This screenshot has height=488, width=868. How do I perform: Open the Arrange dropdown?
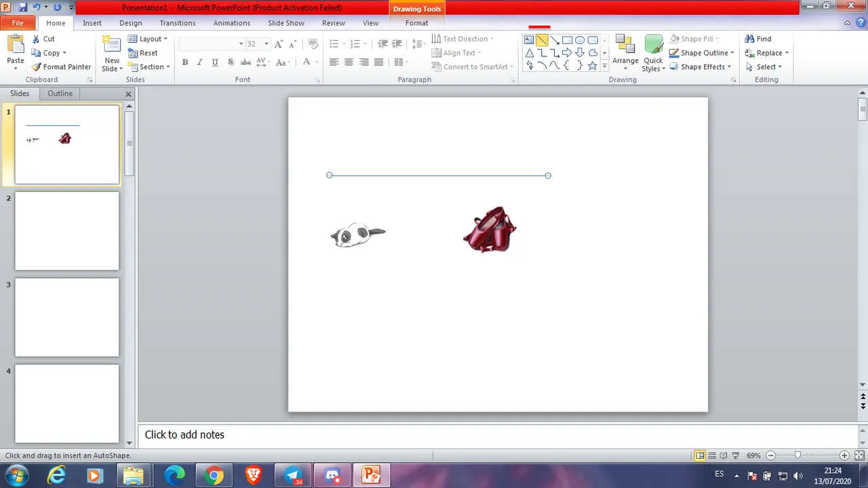(x=625, y=53)
